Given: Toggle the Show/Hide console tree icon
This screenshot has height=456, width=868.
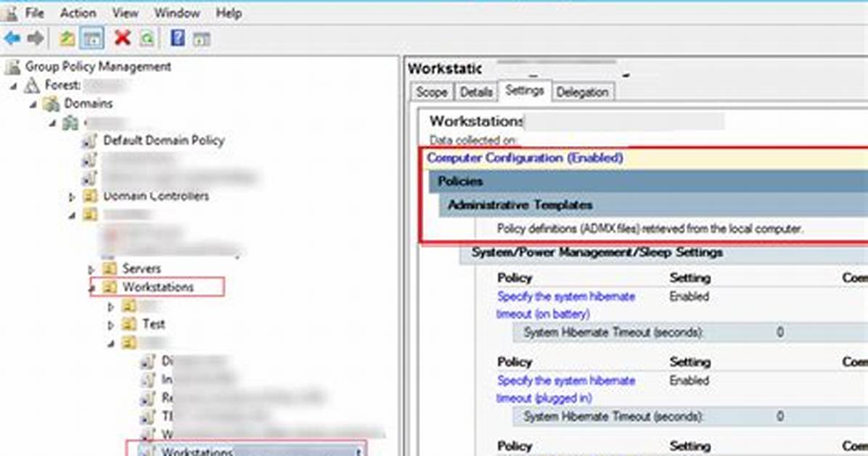Looking at the screenshot, I should 92,38.
